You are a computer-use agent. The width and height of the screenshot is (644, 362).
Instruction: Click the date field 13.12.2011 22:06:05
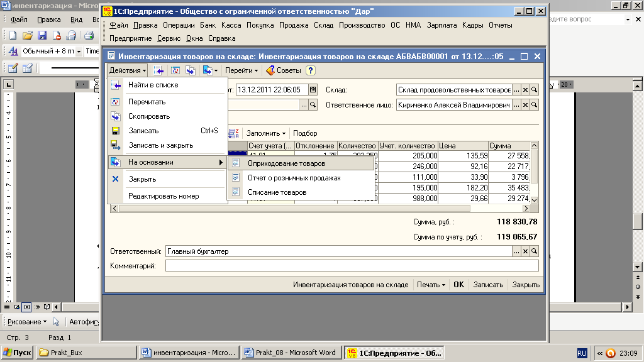point(272,90)
